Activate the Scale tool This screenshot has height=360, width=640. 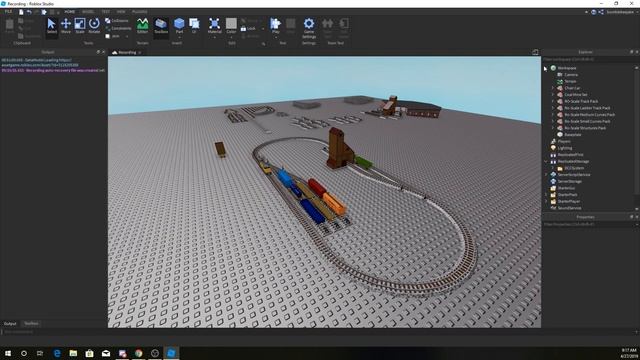[80, 26]
